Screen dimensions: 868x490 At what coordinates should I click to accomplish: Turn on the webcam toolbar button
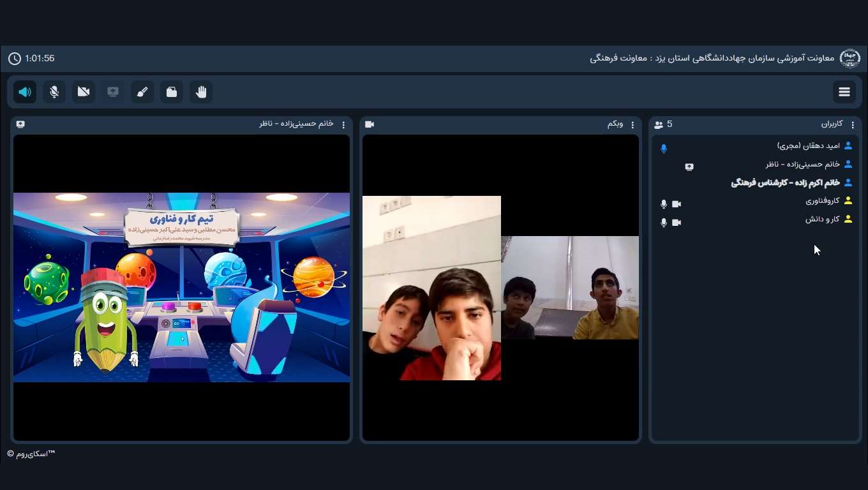click(x=84, y=92)
